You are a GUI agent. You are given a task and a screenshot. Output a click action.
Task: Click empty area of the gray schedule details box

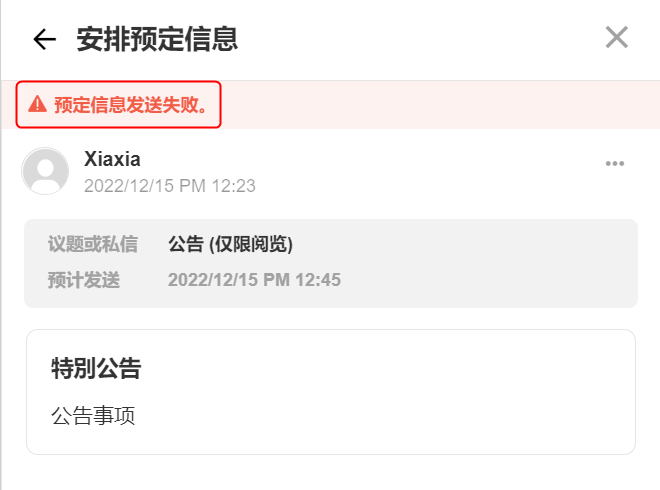(500, 263)
